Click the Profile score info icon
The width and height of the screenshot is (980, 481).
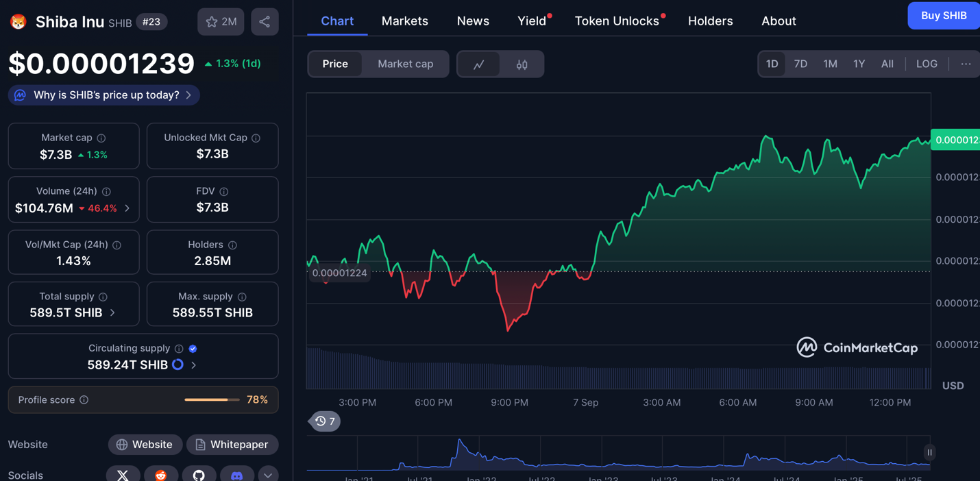tap(84, 399)
